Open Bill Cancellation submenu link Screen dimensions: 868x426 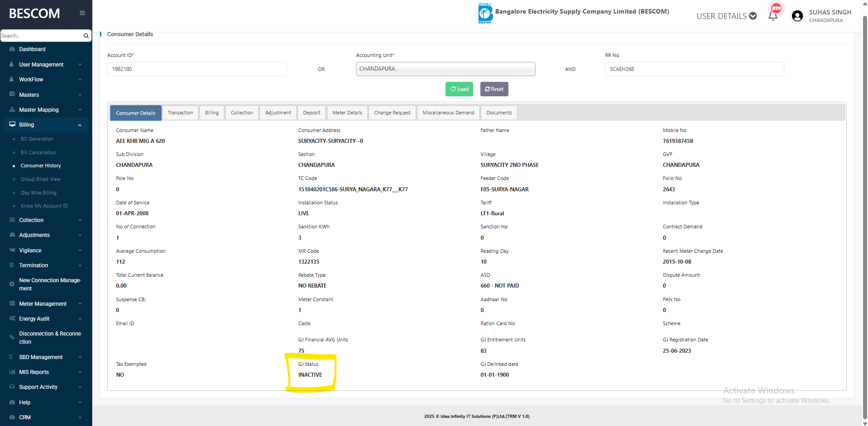(x=38, y=152)
